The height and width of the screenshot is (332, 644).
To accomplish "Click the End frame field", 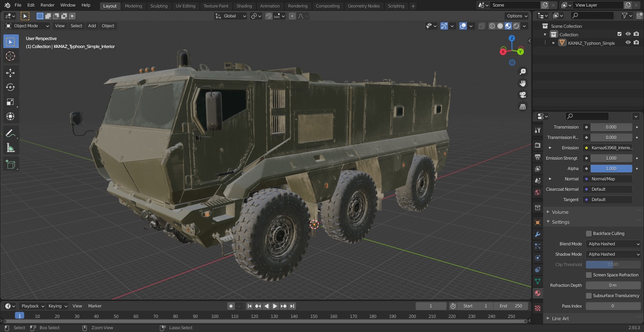I will [511, 306].
